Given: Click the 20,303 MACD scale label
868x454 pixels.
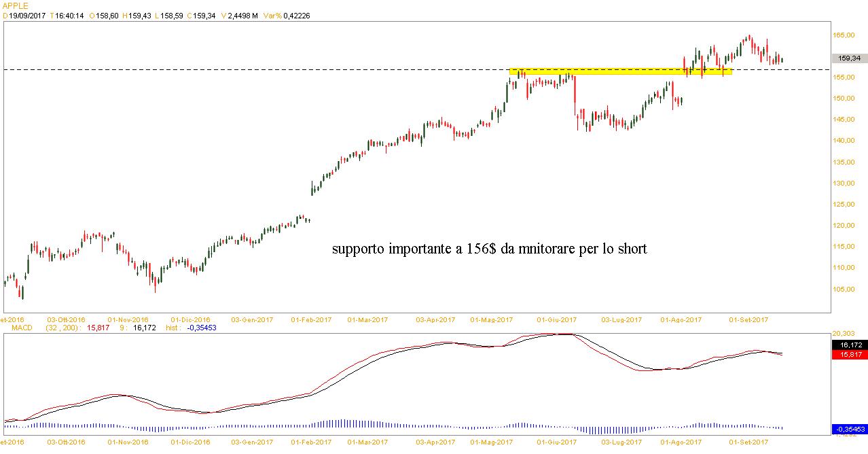Looking at the screenshot, I should (844, 333).
